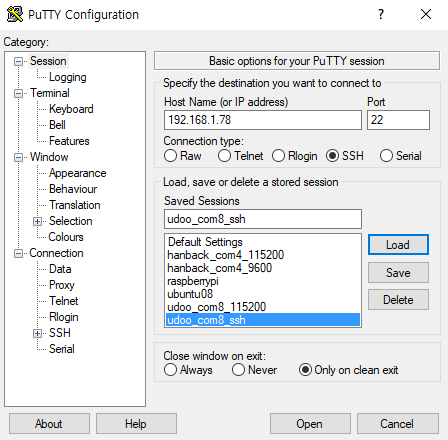Open the Terminal category
The width and height of the screenshot is (448, 440).
pos(50,93)
